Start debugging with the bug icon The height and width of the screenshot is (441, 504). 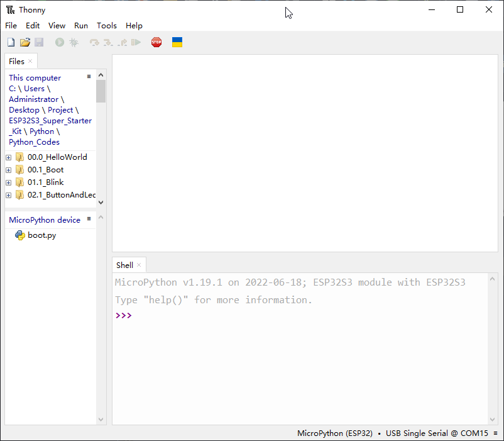(x=74, y=42)
